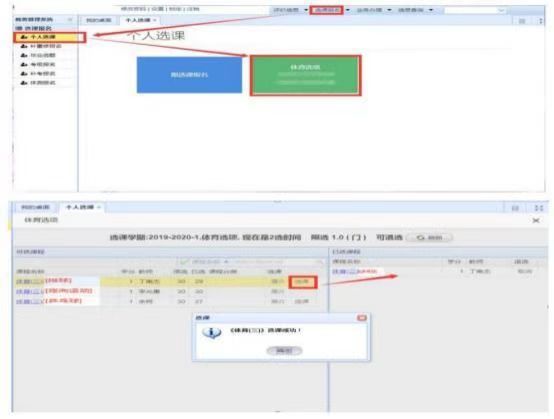This screenshot has width=554, height=419.
Task: Click the green 体育选课 tile
Action: (x=306, y=75)
